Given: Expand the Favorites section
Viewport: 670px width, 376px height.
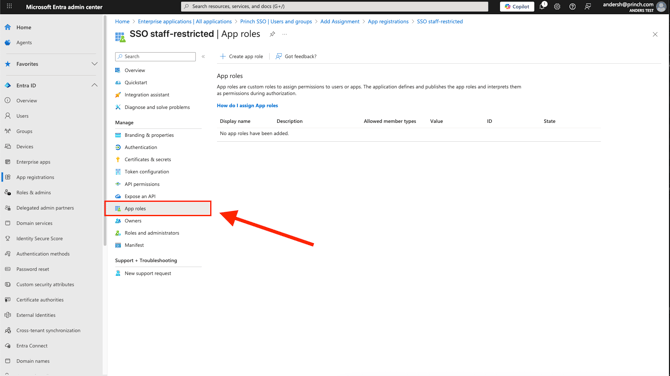Looking at the screenshot, I should tap(94, 64).
